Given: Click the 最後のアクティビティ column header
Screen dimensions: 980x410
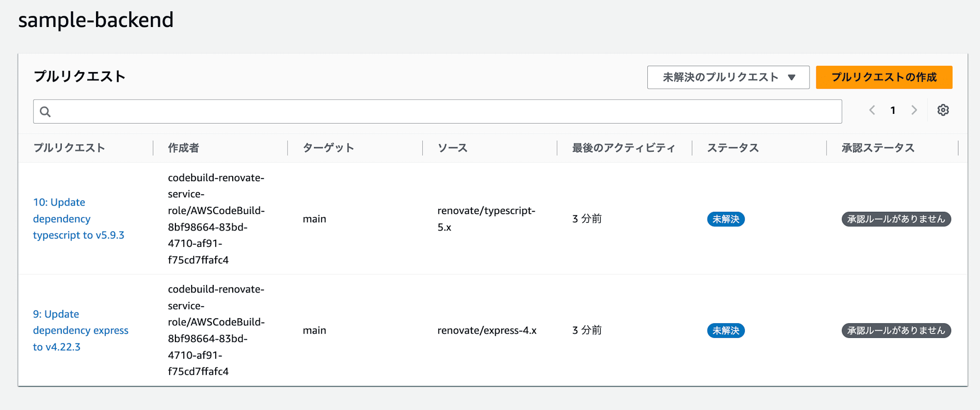Looking at the screenshot, I should (x=623, y=148).
